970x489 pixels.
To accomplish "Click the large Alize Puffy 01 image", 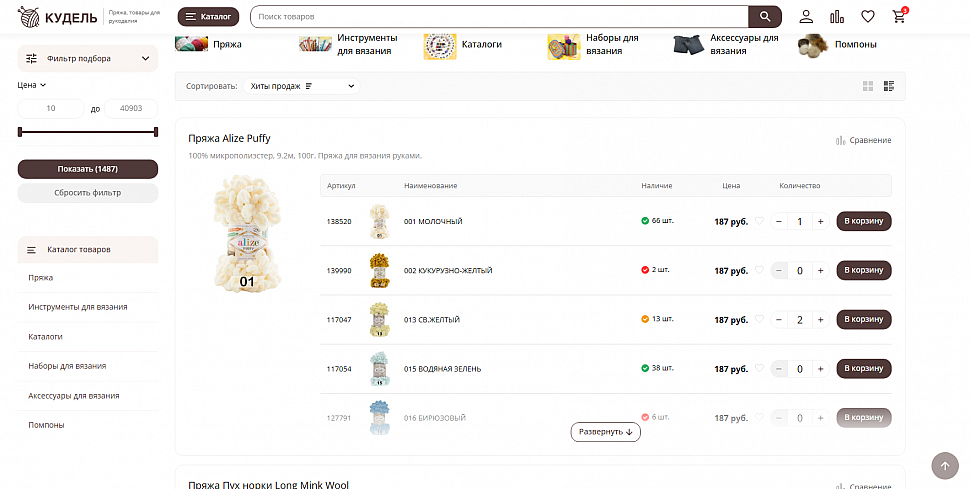I will pos(247,233).
